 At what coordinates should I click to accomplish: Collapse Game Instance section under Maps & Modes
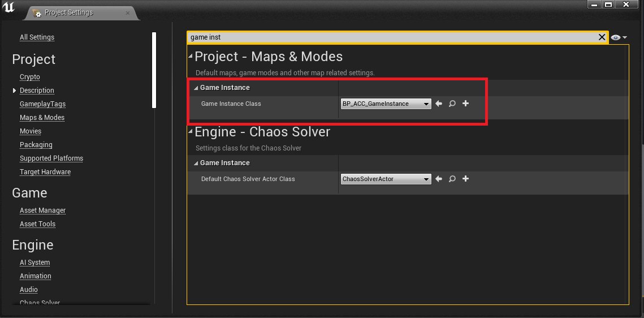tap(196, 88)
